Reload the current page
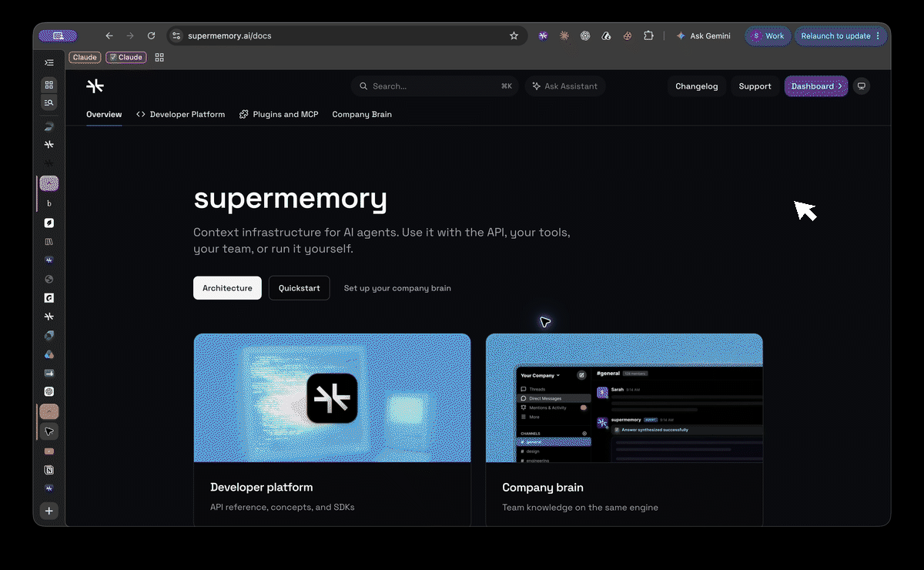 152,35
